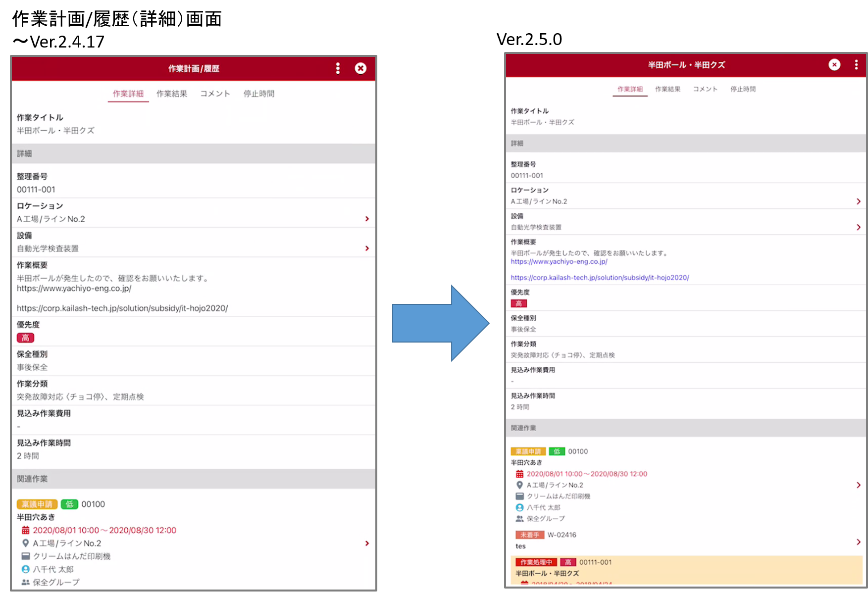Click the calendar icon in right panel's 半田穴あき entry

tap(519, 474)
